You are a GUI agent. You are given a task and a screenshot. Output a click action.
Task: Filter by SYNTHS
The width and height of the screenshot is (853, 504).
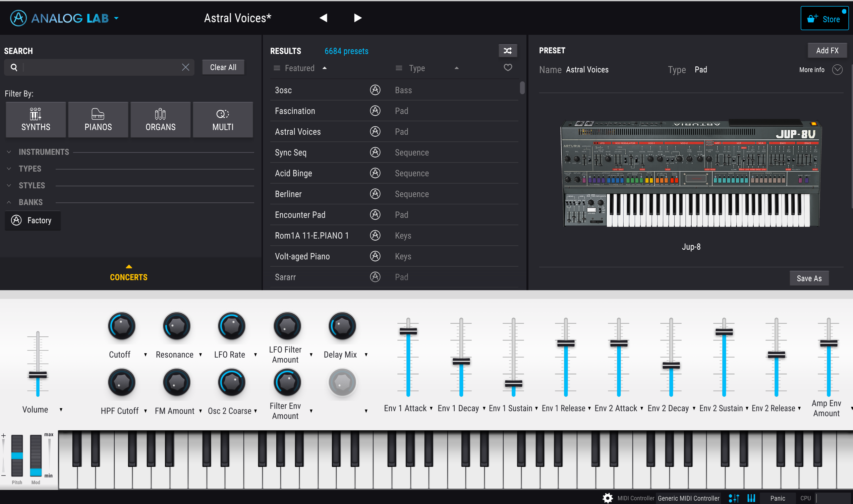pos(36,120)
